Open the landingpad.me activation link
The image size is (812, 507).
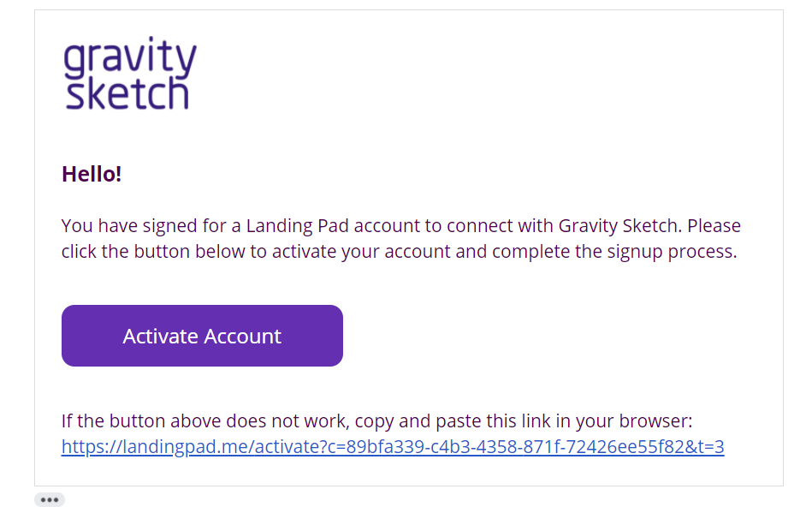click(x=393, y=446)
